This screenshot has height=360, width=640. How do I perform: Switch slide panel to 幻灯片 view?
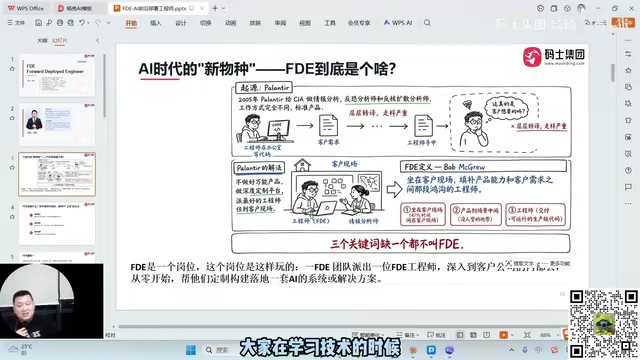[60, 40]
